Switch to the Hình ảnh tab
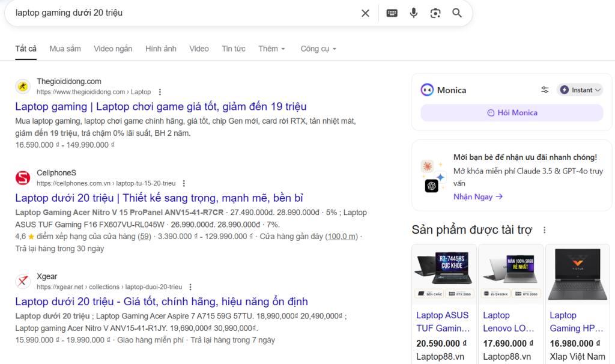The width and height of the screenshot is (615, 364). 161,49
